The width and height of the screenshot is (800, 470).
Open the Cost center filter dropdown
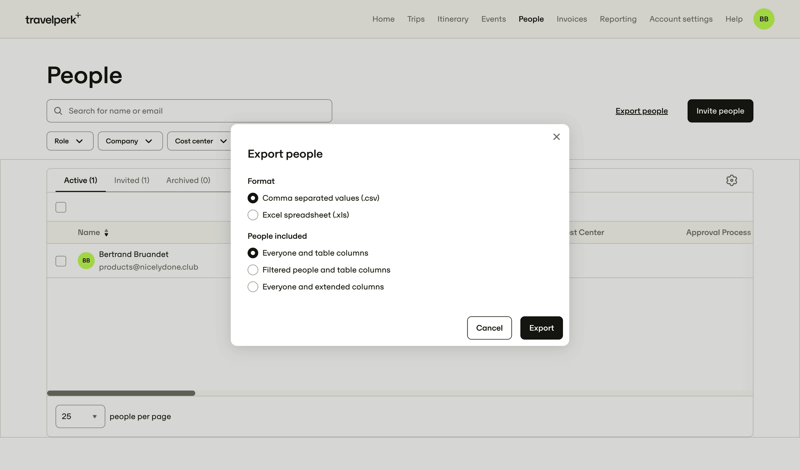click(x=201, y=141)
